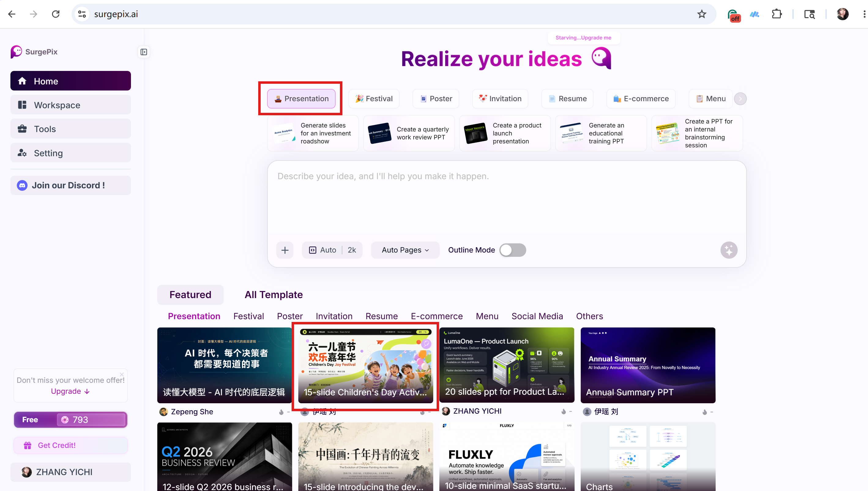Image resolution: width=868 pixels, height=491 pixels.
Task: Click the sparkle generate button
Action: click(729, 250)
